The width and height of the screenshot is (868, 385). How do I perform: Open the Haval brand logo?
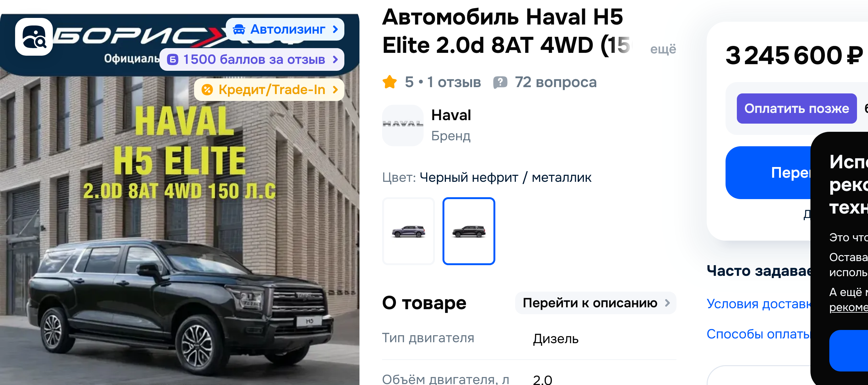pos(403,126)
